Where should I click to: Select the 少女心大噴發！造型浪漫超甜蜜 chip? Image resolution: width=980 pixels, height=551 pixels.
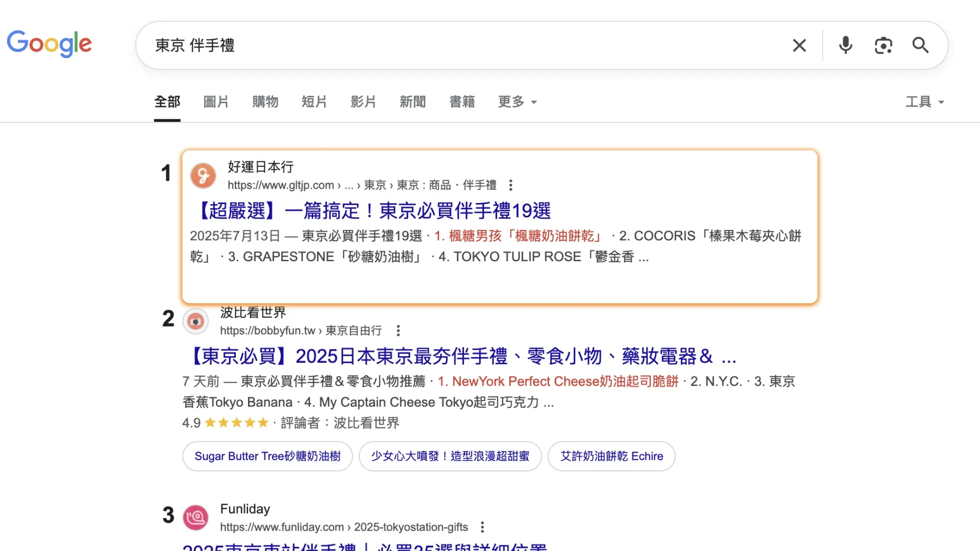click(x=450, y=456)
